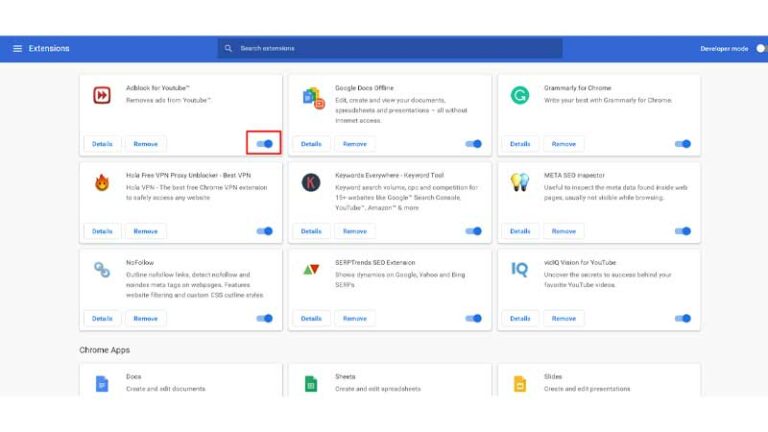
Task: Click the SERPTrends SEO Extension icon
Action: tap(311, 269)
